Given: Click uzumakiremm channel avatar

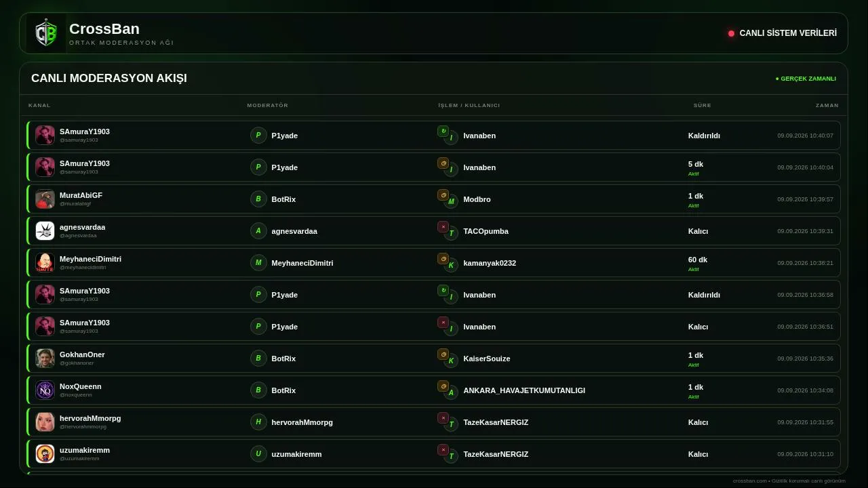Looking at the screenshot, I should (45, 454).
